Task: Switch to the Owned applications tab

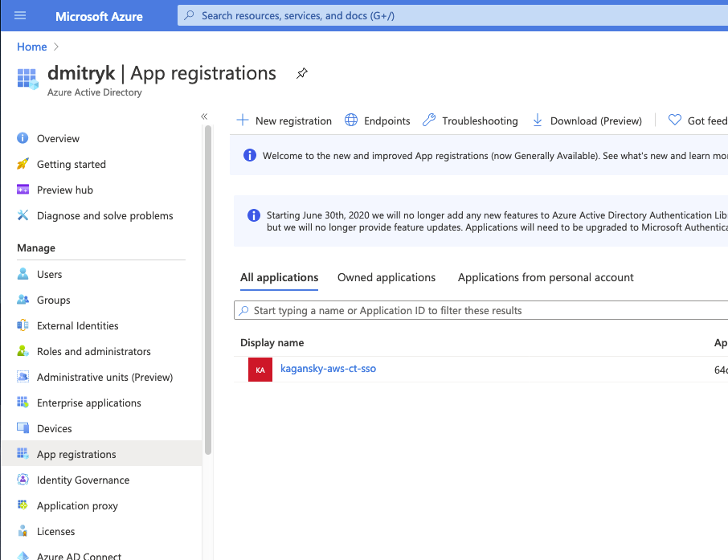Action: [x=386, y=277]
